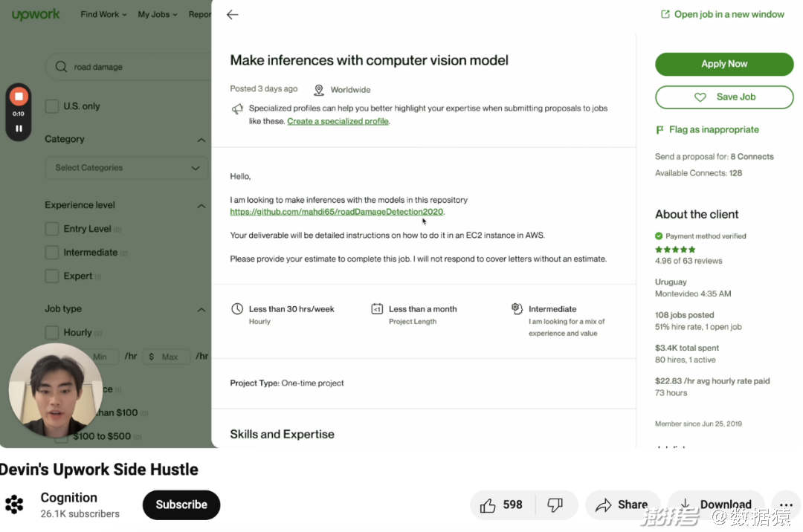Screen dimensions: 803x532
Task: Open the Select Categories dropdown
Action: (126, 168)
